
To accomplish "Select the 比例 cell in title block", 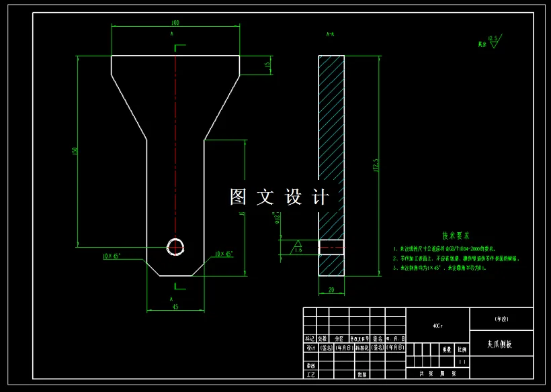I will (x=462, y=350).
